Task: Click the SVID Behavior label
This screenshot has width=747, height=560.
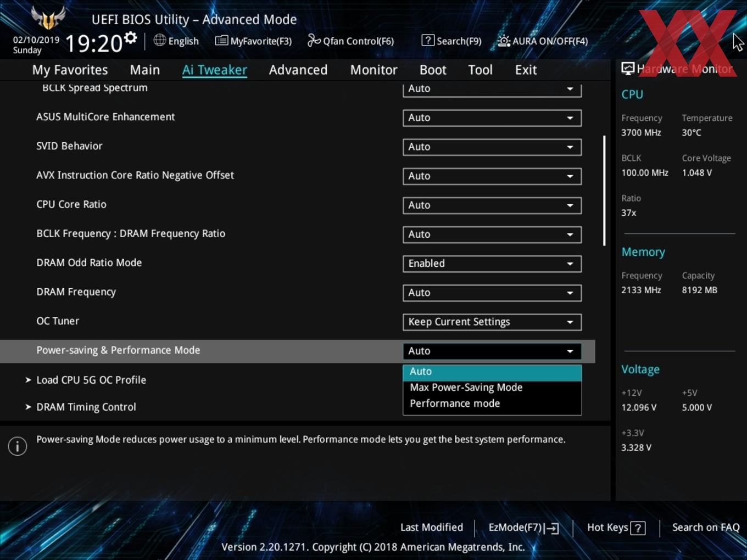Action: (x=69, y=146)
